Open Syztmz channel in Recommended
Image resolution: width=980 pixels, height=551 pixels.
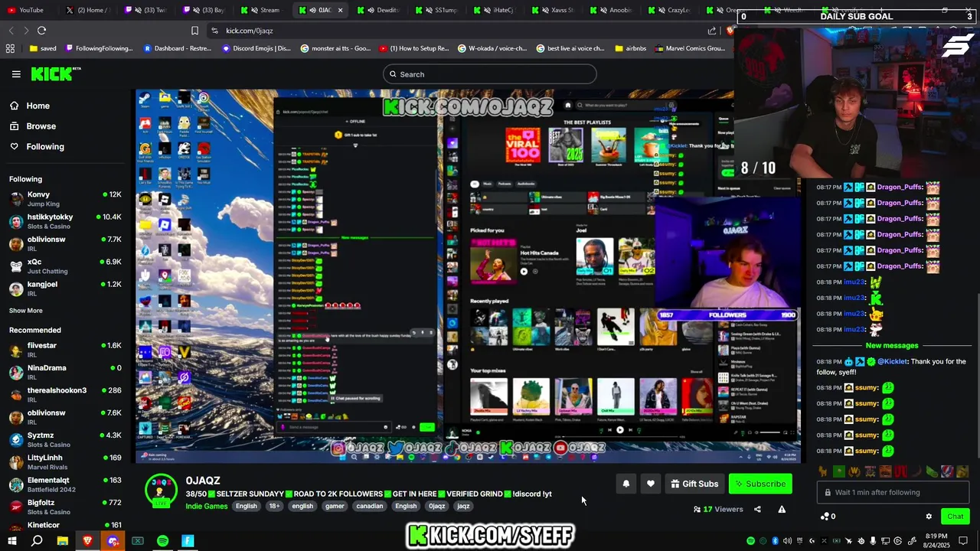point(66,439)
